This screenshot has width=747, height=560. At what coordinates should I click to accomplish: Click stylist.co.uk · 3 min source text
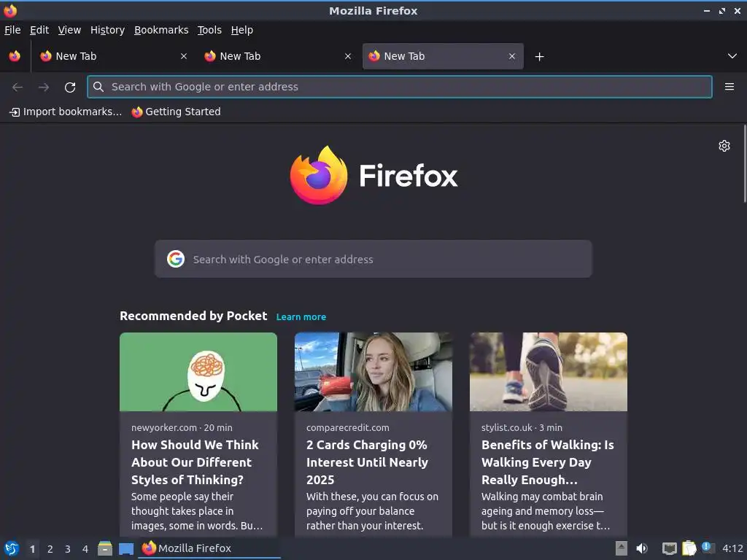(522, 427)
